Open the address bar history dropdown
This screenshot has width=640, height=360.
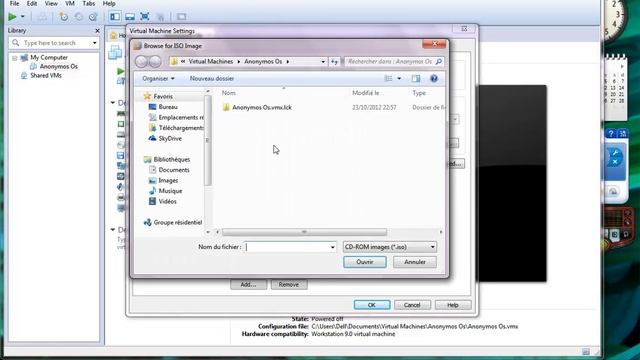(323, 62)
